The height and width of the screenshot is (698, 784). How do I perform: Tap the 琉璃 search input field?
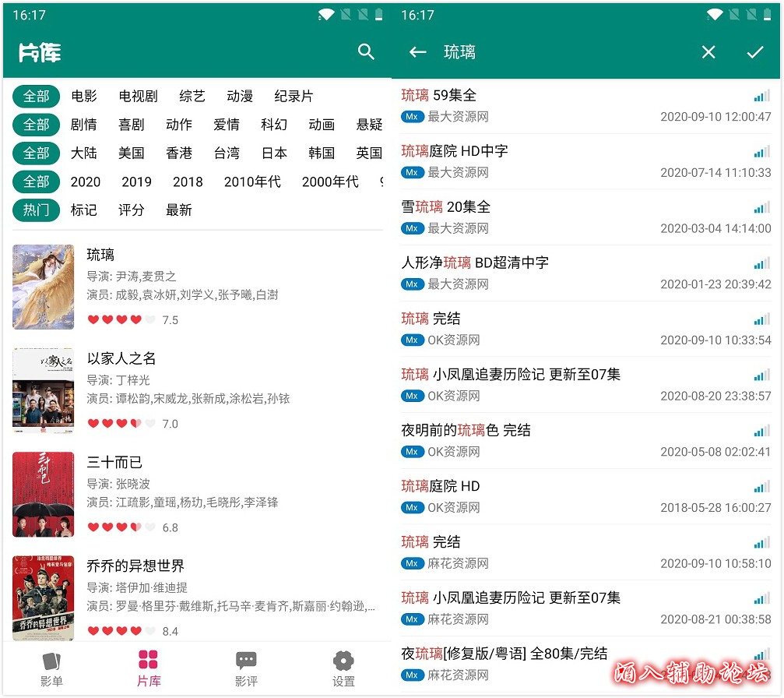[x=565, y=52]
